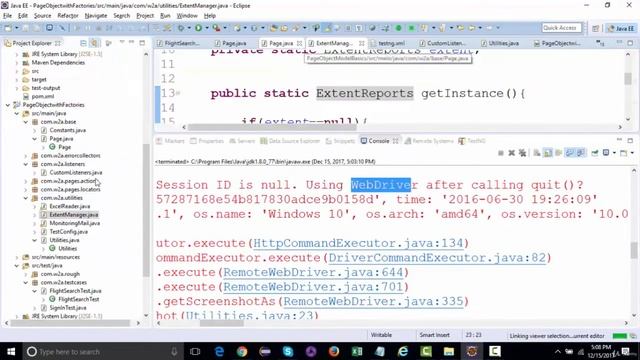Toggle code folding at line 13
The image size is (640, 360).
(x=178, y=93)
